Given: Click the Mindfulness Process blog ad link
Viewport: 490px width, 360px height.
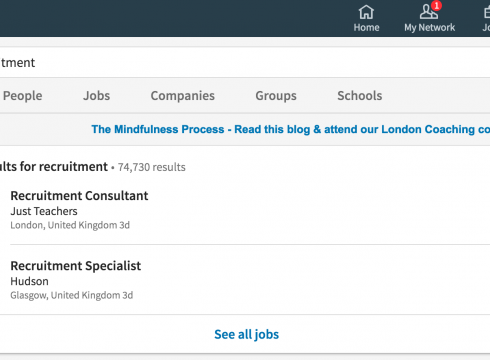Looking at the screenshot, I should pyautogui.click(x=291, y=129).
